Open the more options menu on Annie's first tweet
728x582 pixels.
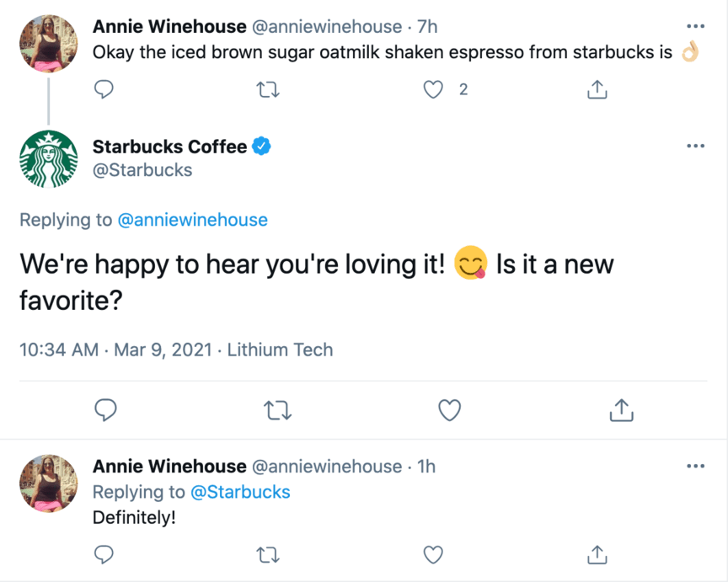[696, 28]
